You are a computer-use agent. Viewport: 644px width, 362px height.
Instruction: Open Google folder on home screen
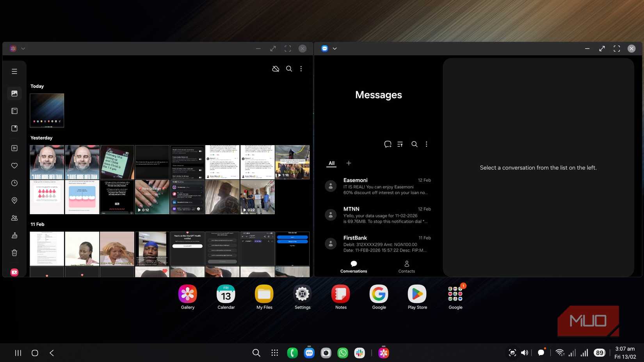click(455, 297)
